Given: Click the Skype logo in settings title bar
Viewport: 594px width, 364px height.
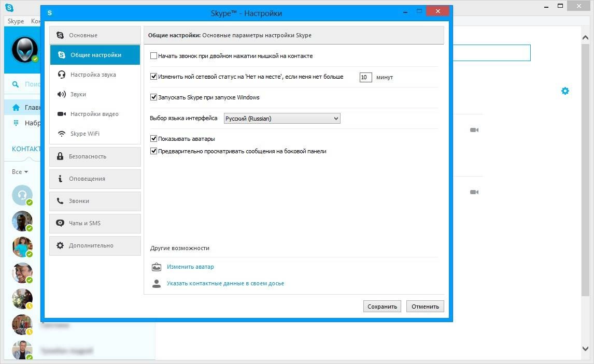Looking at the screenshot, I should (x=50, y=13).
